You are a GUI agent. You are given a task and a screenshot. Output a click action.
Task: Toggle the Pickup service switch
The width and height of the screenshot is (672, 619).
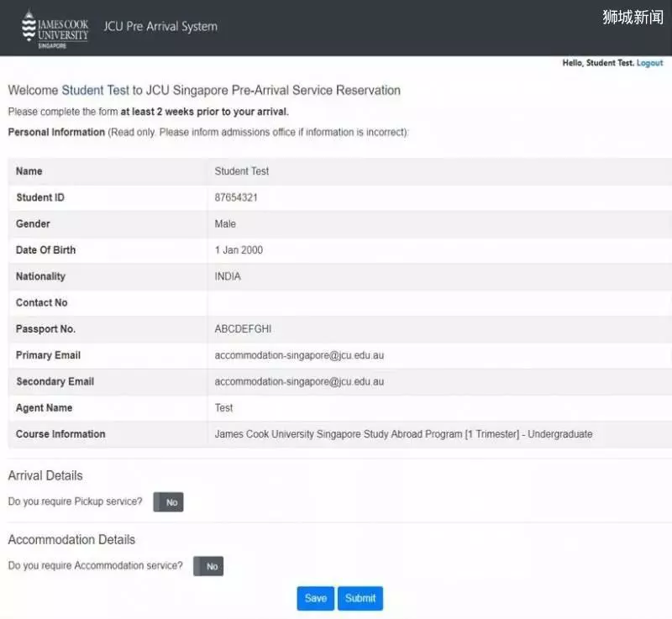(x=169, y=502)
